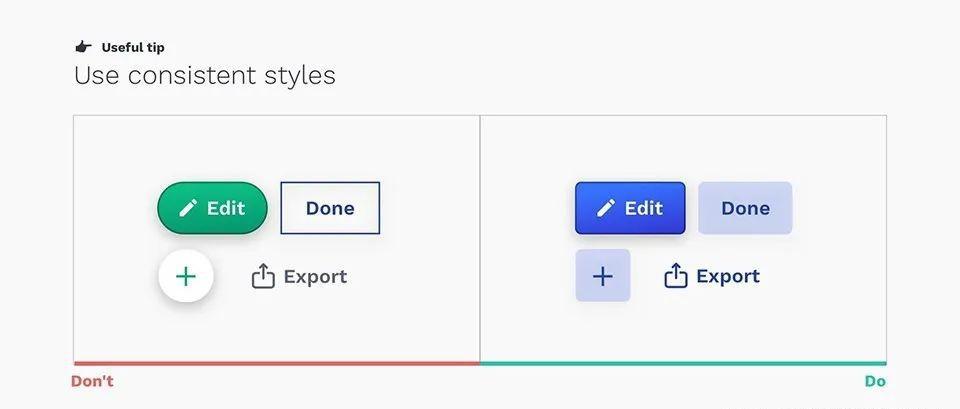Click the green Do label
The width and height of the screenshot is (960, 409).
(875, 381)
